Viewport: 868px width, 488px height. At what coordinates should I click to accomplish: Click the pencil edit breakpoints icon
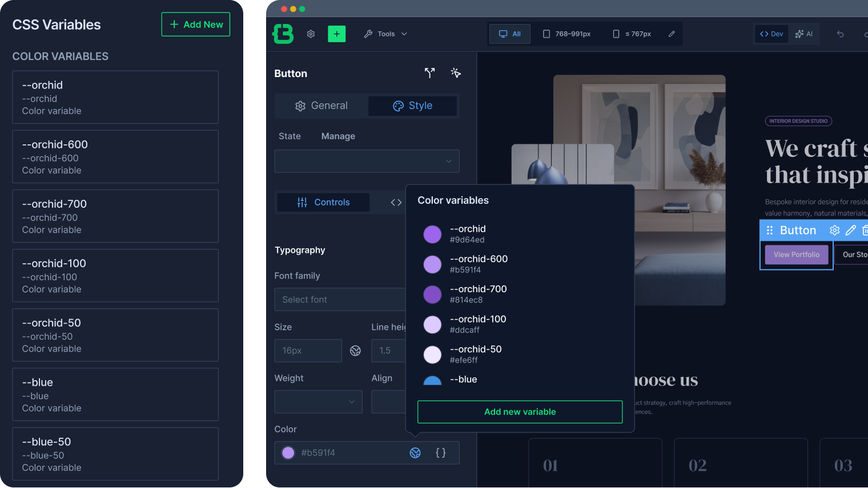coord(672,34)
